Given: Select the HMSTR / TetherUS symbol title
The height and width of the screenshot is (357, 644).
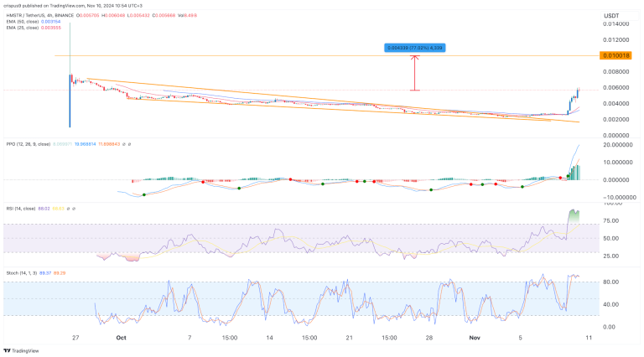Looking at the screenshot, I should [x=40, y=16].
